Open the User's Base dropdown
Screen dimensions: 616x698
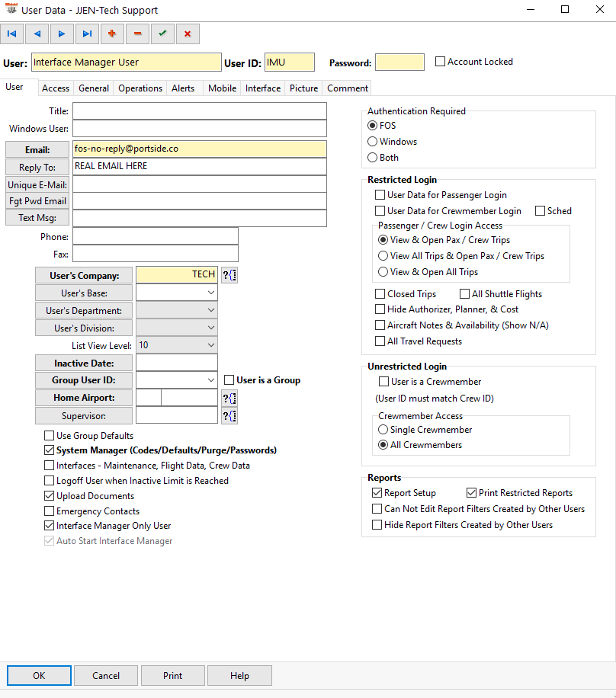pos(211,293)
